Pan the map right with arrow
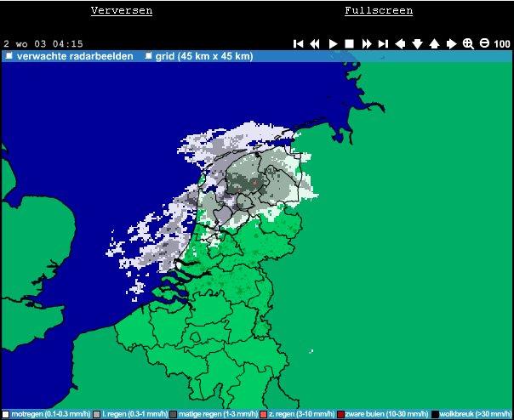 coord(451,44)
